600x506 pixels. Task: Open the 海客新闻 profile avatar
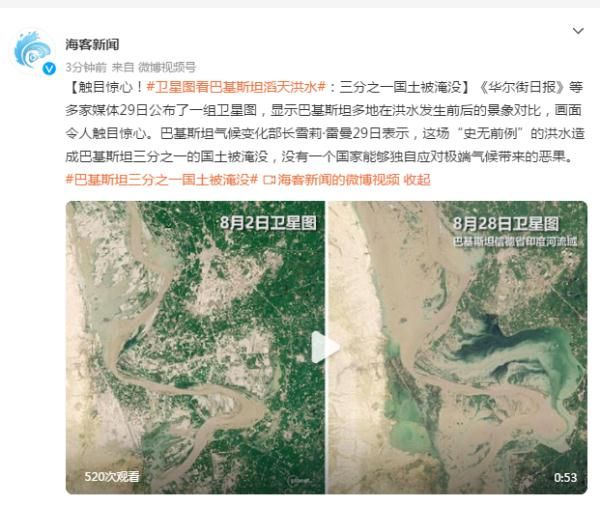[x=33, y=52]
